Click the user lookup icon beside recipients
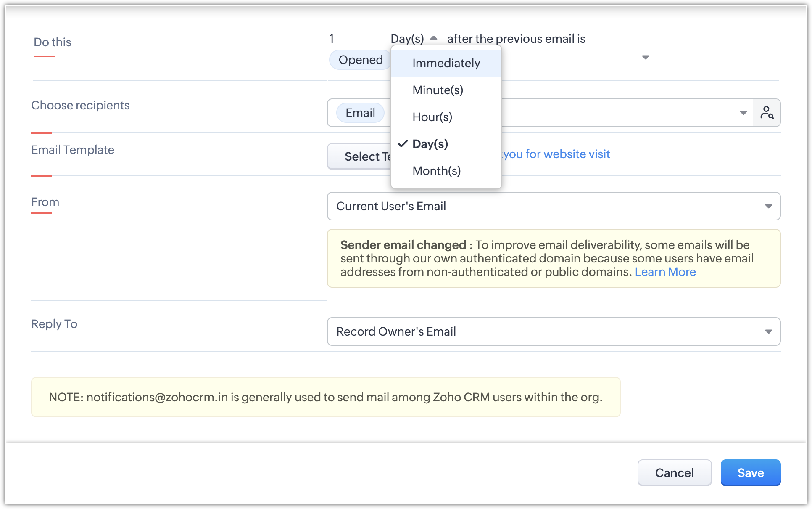 click(767, 113)
